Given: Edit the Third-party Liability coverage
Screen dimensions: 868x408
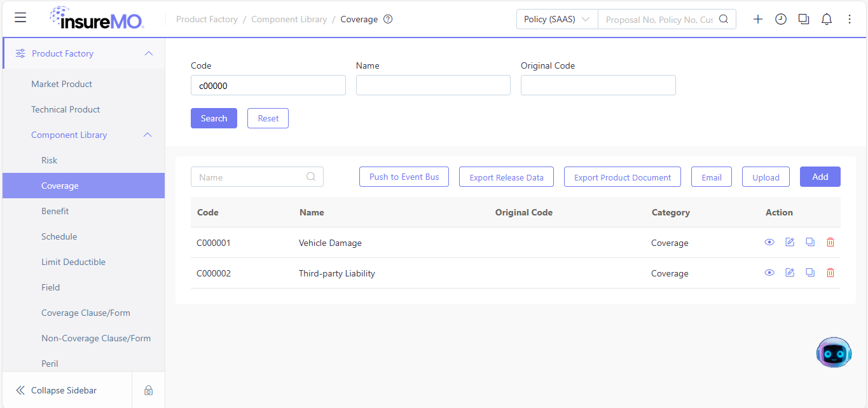Looking at the screenshot, I should (790, 273).
